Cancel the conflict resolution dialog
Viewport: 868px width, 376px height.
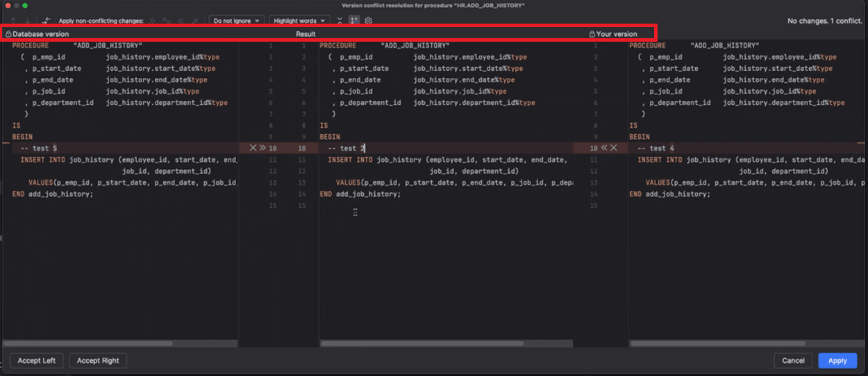point(793,361)
